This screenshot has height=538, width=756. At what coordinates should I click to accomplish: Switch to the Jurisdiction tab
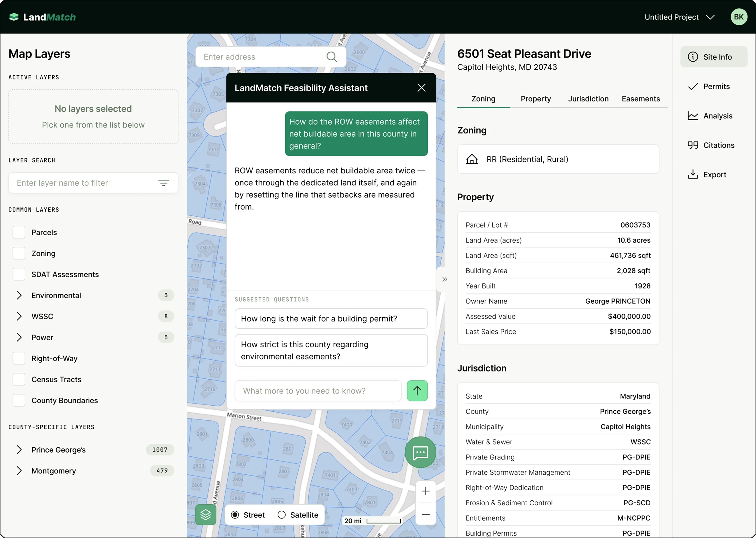tap(588, 99)
